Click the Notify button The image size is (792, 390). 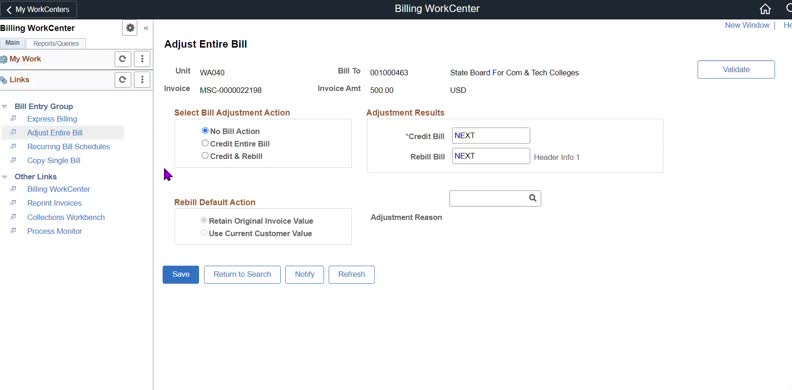pyautogui.click(x=305, y=274)
